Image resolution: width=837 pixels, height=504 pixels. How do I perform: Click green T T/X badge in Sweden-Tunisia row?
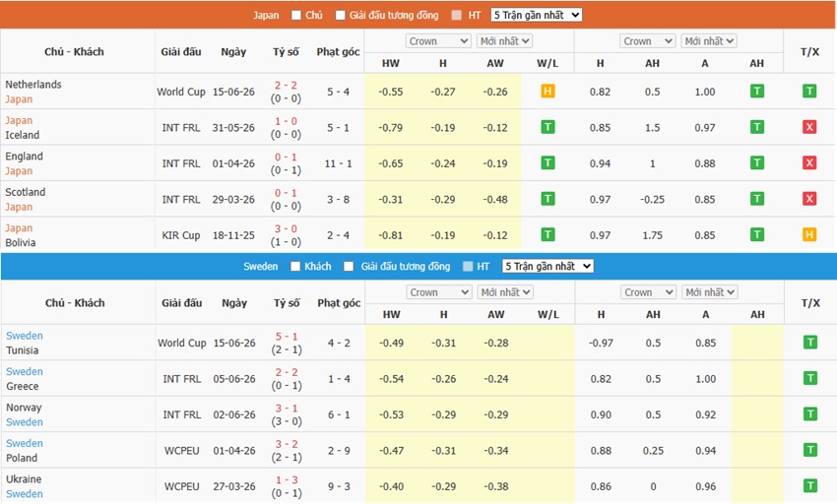(810, 343)
